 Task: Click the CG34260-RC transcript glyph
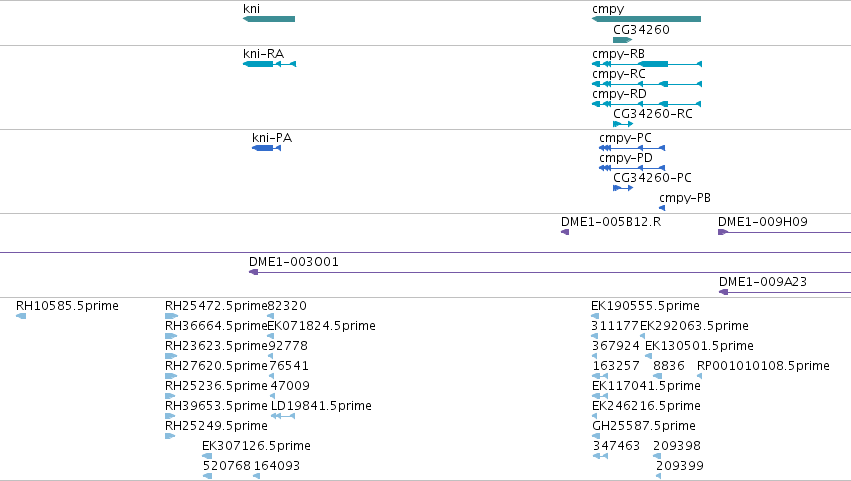pos(623,124)
